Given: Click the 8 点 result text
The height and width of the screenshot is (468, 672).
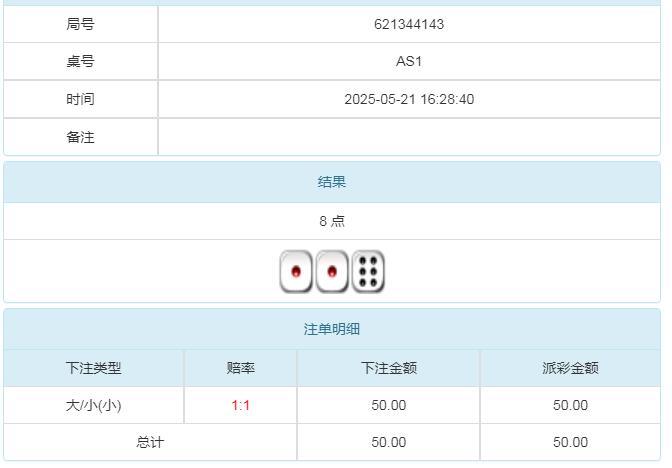Looking at the screenshot, I should [x=332, y=221].
